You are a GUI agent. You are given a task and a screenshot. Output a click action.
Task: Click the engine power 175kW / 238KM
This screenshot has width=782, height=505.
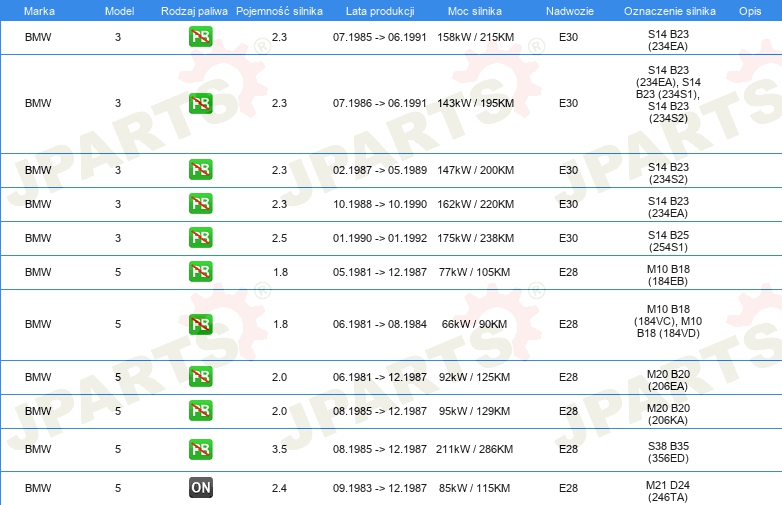click(x=475, y=238)
